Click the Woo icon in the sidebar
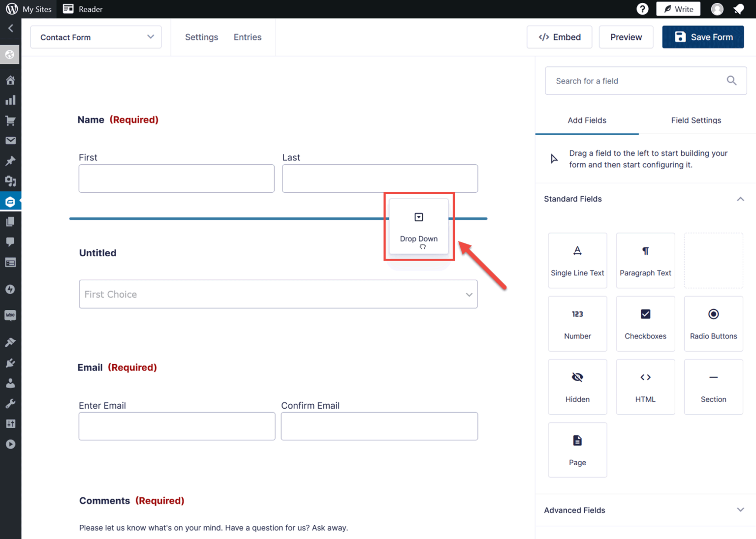 10,315
